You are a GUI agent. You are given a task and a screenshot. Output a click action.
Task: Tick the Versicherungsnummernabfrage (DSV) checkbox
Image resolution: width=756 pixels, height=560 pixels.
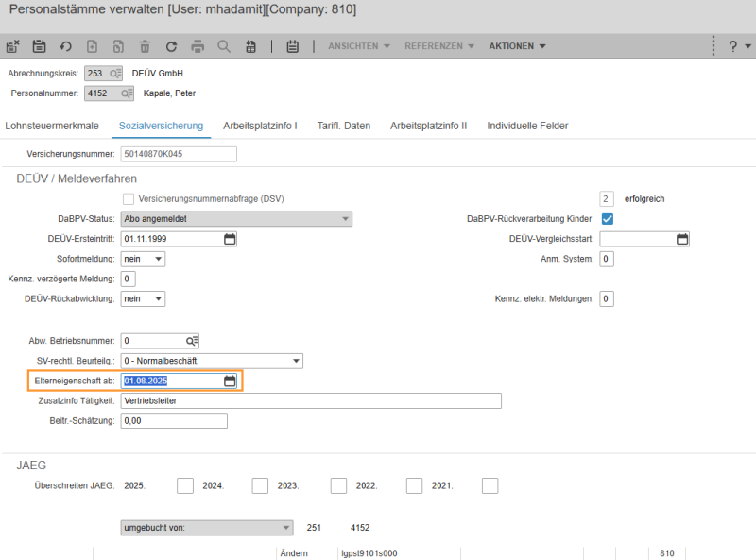tap(129, 199)
